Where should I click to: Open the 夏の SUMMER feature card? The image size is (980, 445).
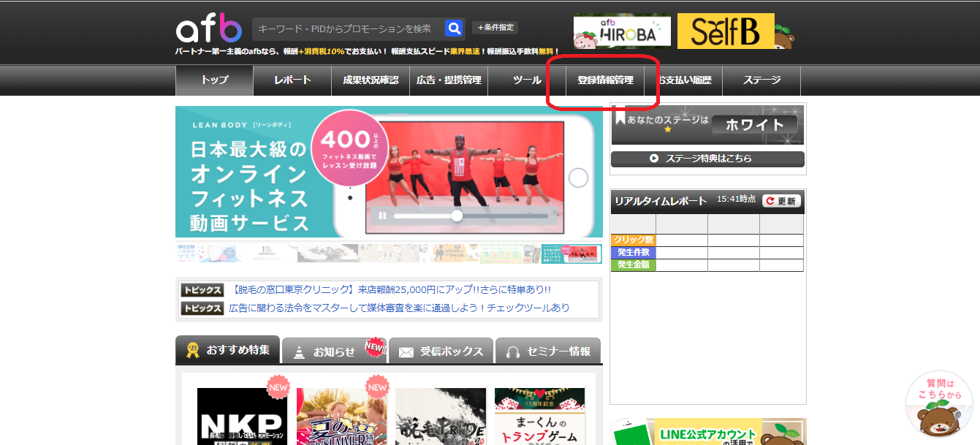coord(341,417)
